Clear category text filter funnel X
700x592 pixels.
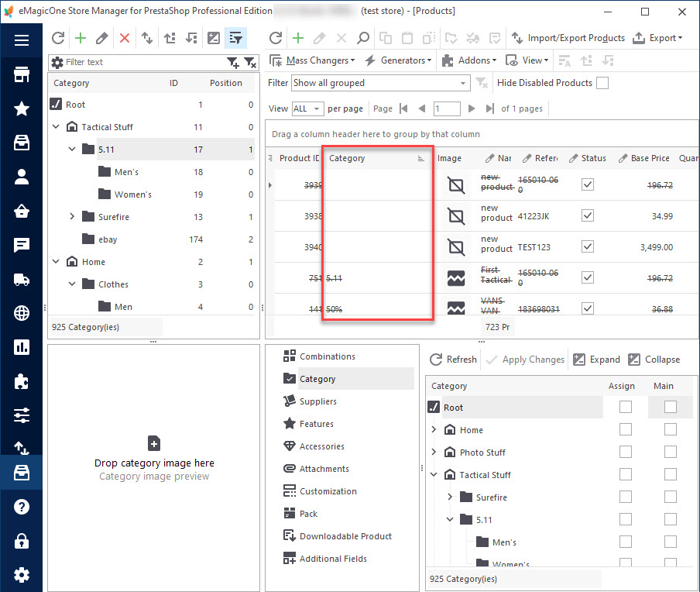tap(250, 62)
